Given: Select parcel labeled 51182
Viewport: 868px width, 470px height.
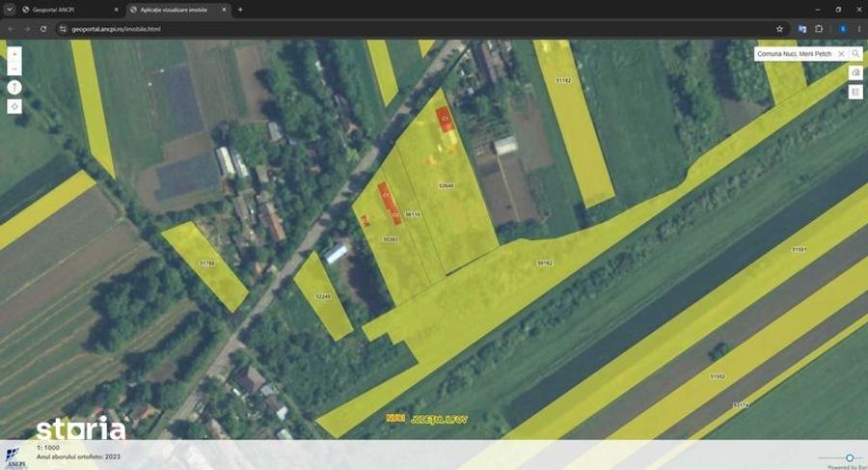Looking at the screenshot, I should [x=563, y=80].
